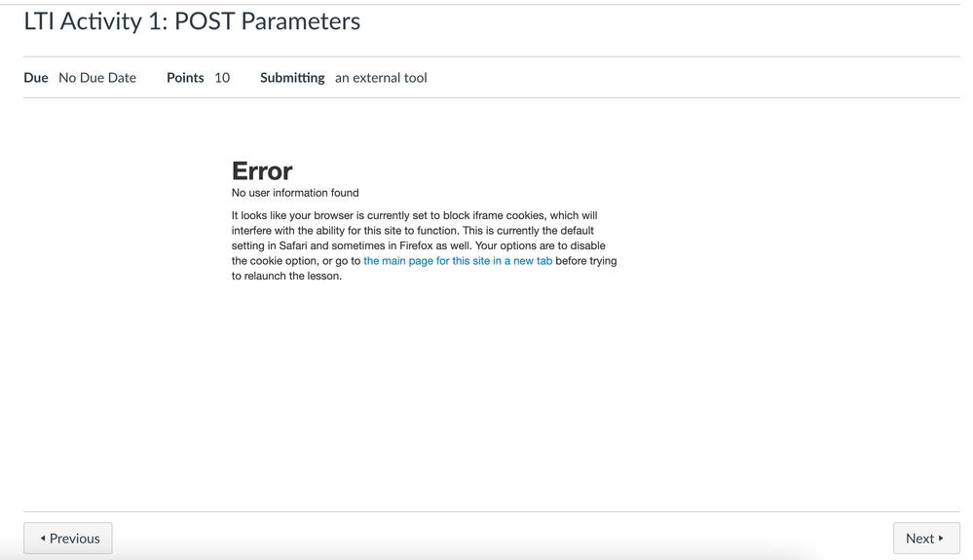Click 'the cookie option, or go to' text
The image size is (973, 560).
(x=296, y=261)
